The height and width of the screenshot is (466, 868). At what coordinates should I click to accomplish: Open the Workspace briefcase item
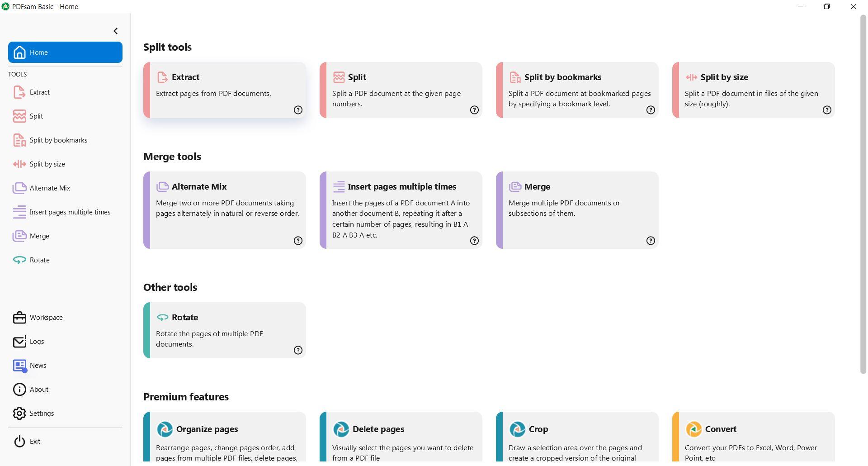46,318
